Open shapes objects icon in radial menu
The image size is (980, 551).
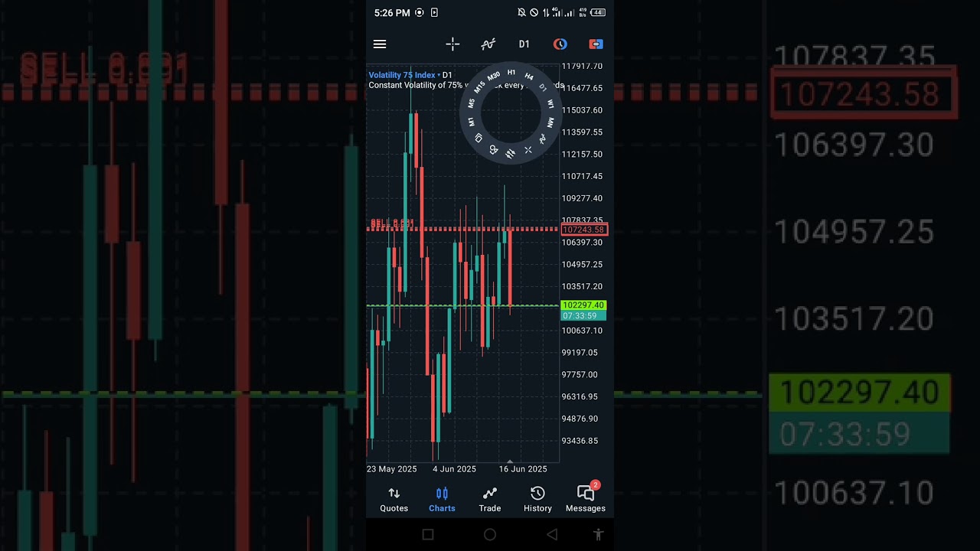pyautogui.click(x=494, y=150)
